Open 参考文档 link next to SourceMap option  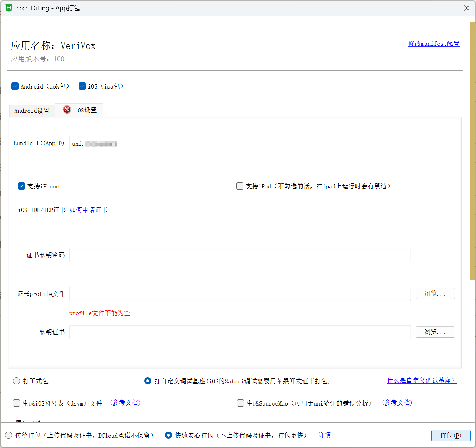397,403
